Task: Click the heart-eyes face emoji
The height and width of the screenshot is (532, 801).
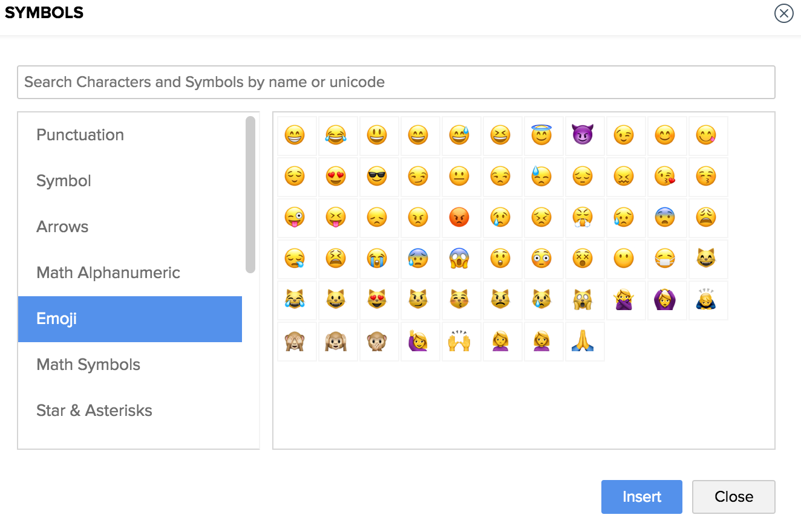Action: tap(336, 177)
